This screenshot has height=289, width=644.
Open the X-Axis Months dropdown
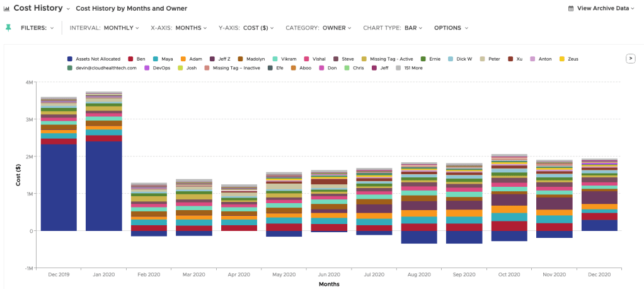click(180, 28)
